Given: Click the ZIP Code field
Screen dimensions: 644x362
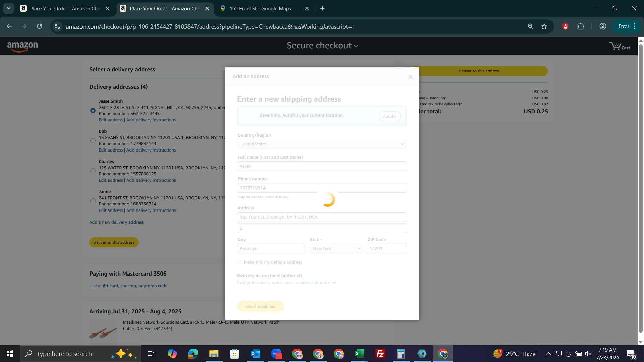Looking at the screenshot, I should tap(387, 249).
